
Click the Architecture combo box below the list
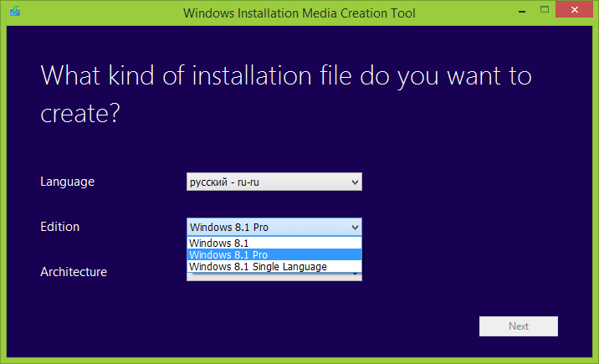pyautogui.click(x=274, y=276)
